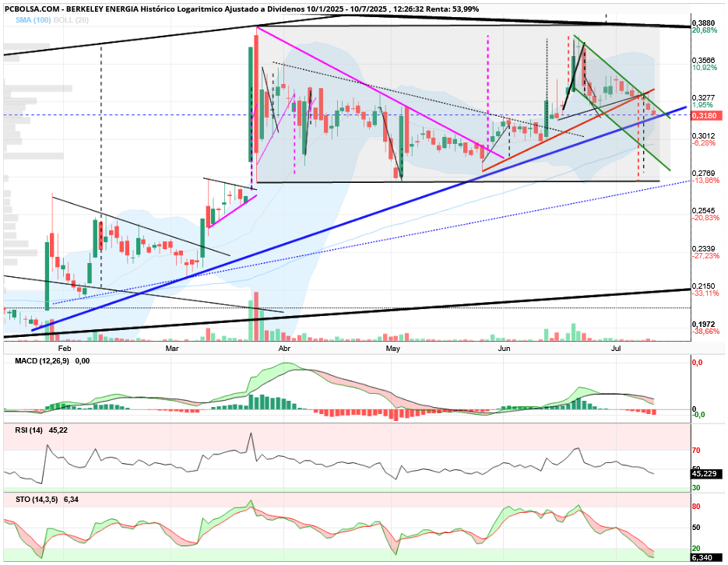This screenshot has height=565, width=728.
Task: Click the 20,68% percentage label
Action: coord(705,30)
